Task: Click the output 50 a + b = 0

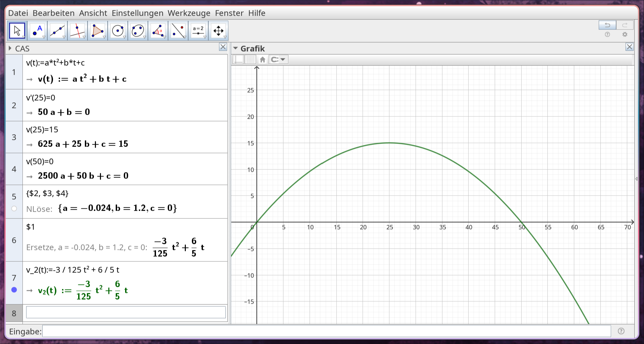Action: [x=64, y=112]
